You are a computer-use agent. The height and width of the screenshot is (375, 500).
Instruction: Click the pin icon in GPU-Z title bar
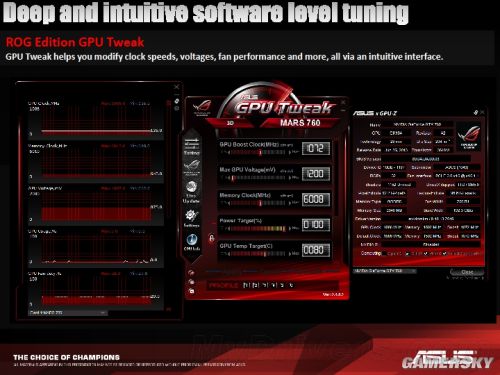[476, 113]
